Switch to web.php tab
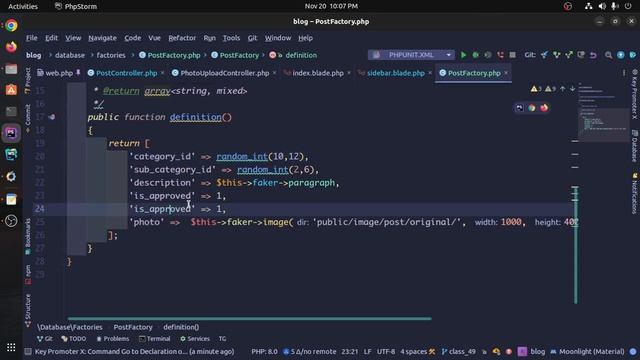 point(59,73)
